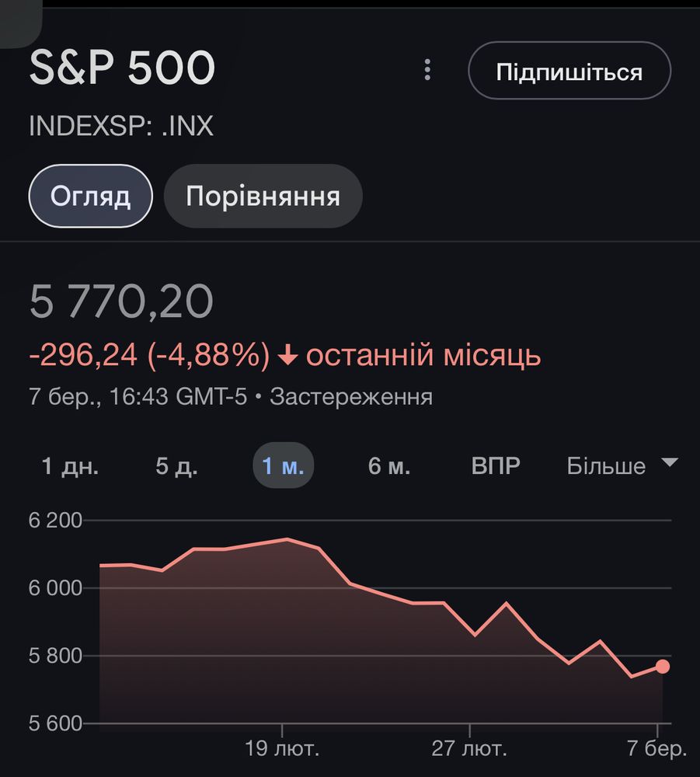
Task: Click the 27 лют. axis marker
Action: tap(469, 748)
